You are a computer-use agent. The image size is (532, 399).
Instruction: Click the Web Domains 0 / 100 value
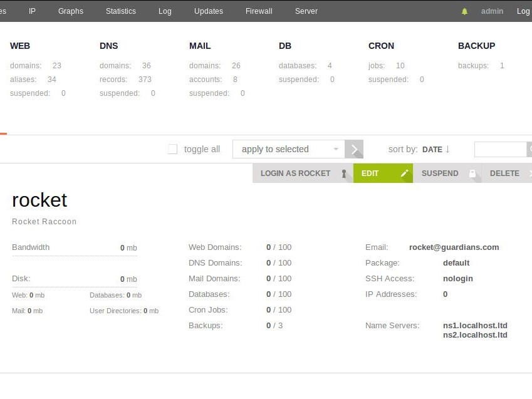pyautogui.click(x=279, y=247)
